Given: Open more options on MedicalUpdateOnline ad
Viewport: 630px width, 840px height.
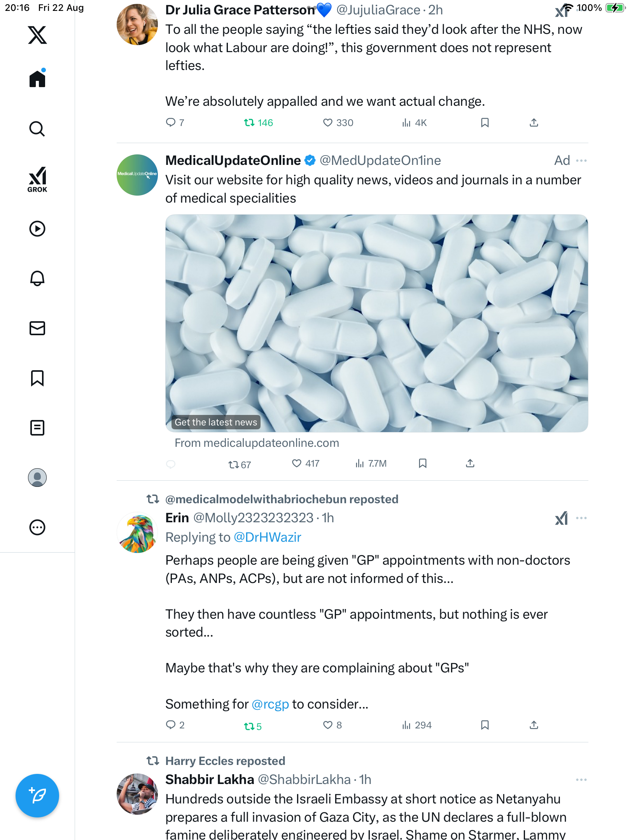Looking at the screenshot, I should click(581, 161).
